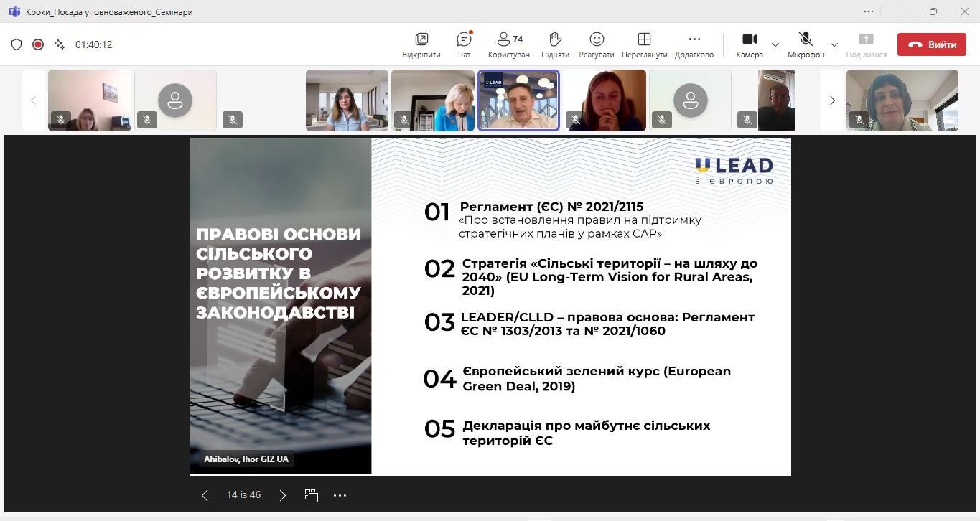Toggle the camera on or off
Screen dimensions: 980x521
click(749, 44)
